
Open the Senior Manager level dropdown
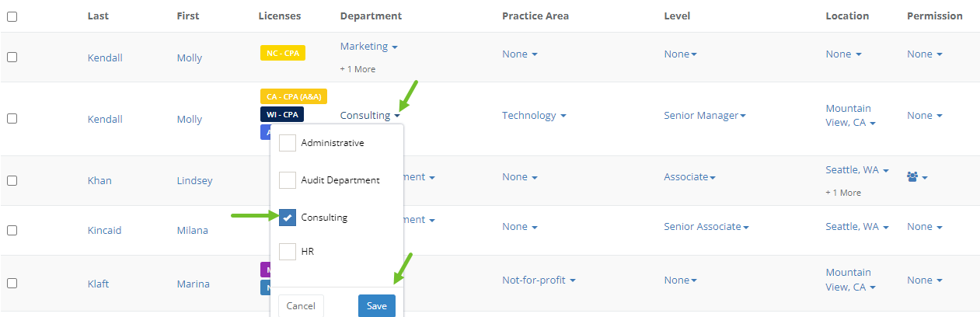744,116
